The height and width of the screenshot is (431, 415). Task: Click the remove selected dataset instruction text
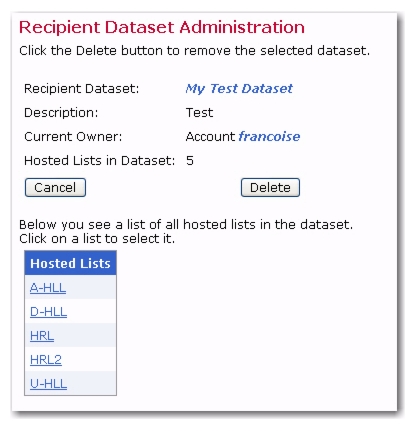pos(194,51)
